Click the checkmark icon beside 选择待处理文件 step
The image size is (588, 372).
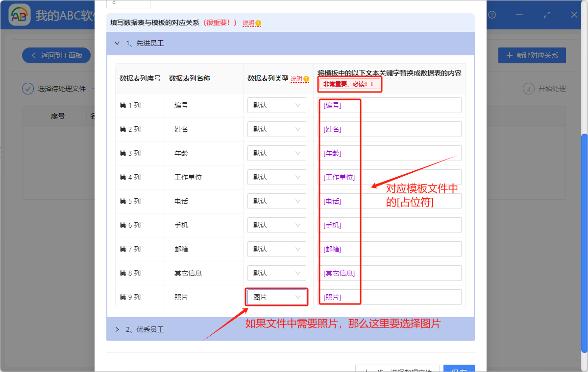28,89
